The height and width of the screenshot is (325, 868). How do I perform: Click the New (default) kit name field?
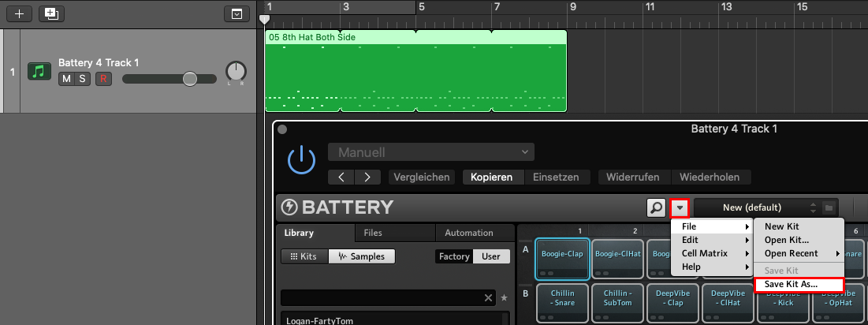click(x=751, y=208)
